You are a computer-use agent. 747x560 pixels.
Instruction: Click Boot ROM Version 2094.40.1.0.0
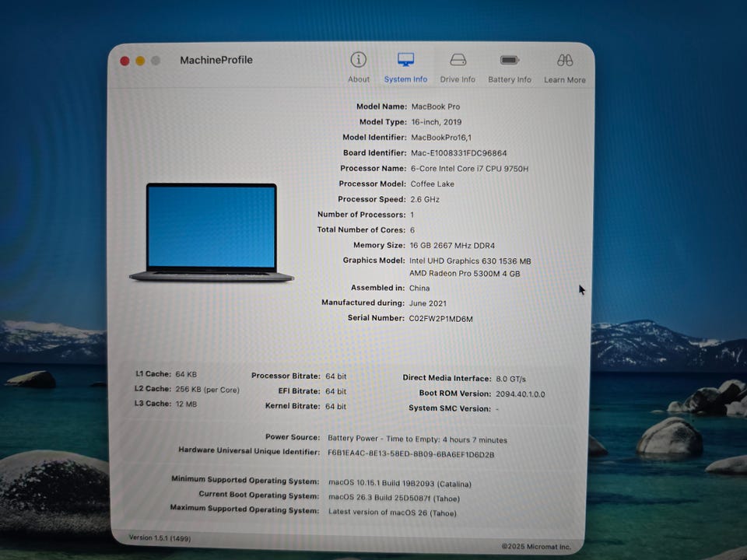pyautogui.click(x=521, y=394)
